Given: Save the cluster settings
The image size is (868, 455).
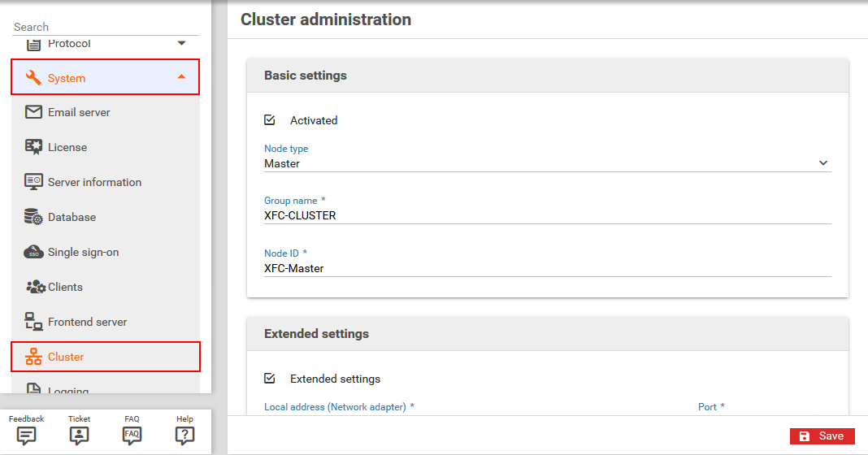Looking at the screenshot, I should (822, 436).
